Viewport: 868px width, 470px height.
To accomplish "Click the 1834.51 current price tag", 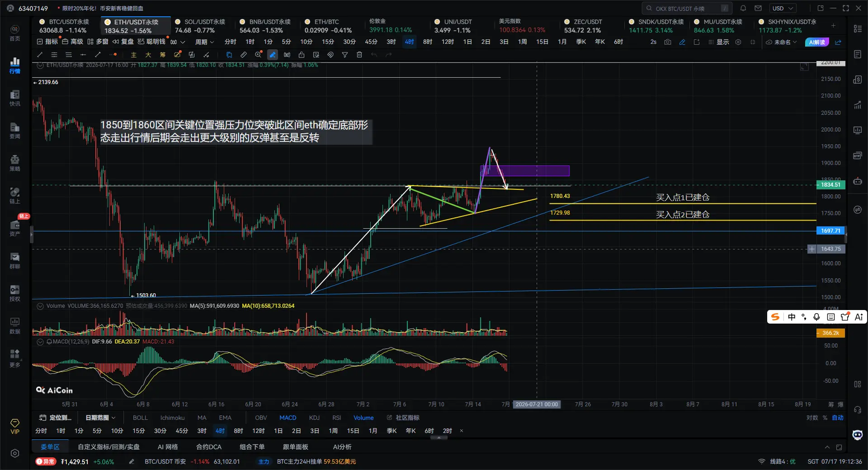I will click(x=830, y=185).
